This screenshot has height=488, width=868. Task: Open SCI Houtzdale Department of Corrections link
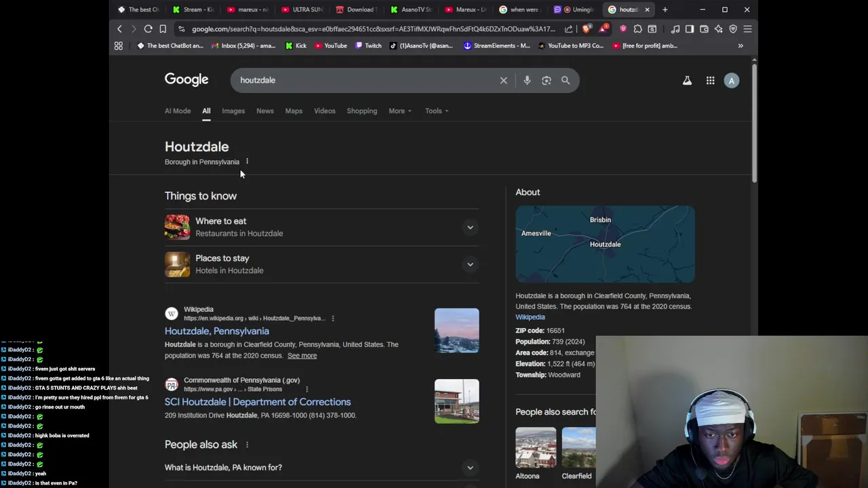pos(258,402)
